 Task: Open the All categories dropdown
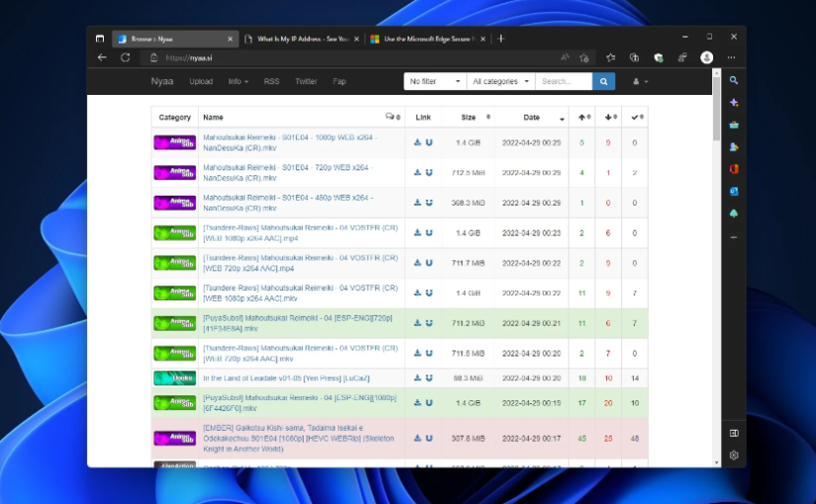tap(500, 82)
